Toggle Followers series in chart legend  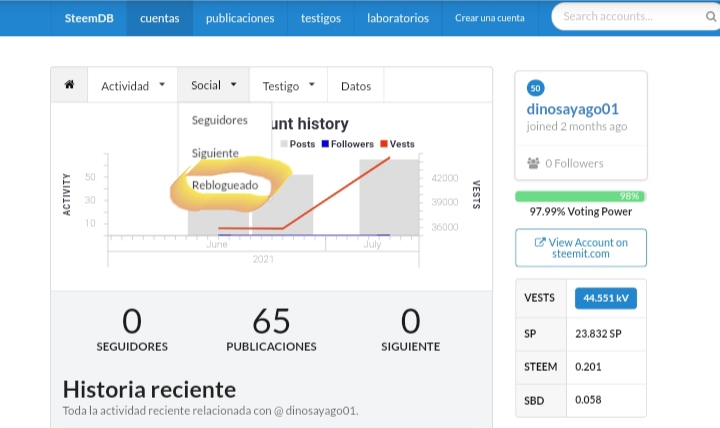(x=348, y=144)
